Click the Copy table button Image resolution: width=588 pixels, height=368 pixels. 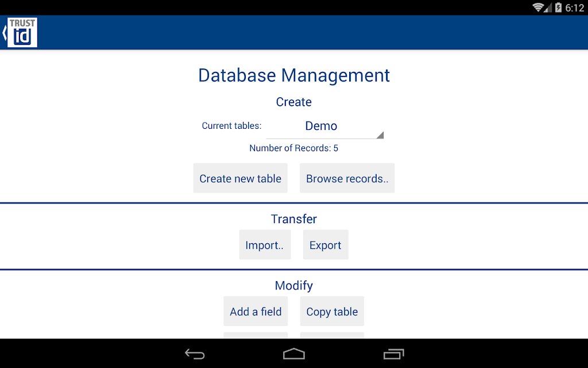[x=332, y=311]
